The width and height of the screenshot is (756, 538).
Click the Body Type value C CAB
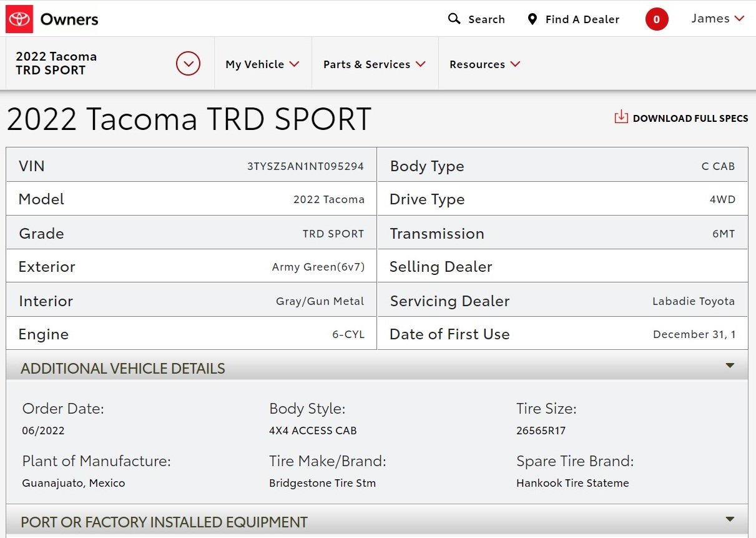pos(718,166)
